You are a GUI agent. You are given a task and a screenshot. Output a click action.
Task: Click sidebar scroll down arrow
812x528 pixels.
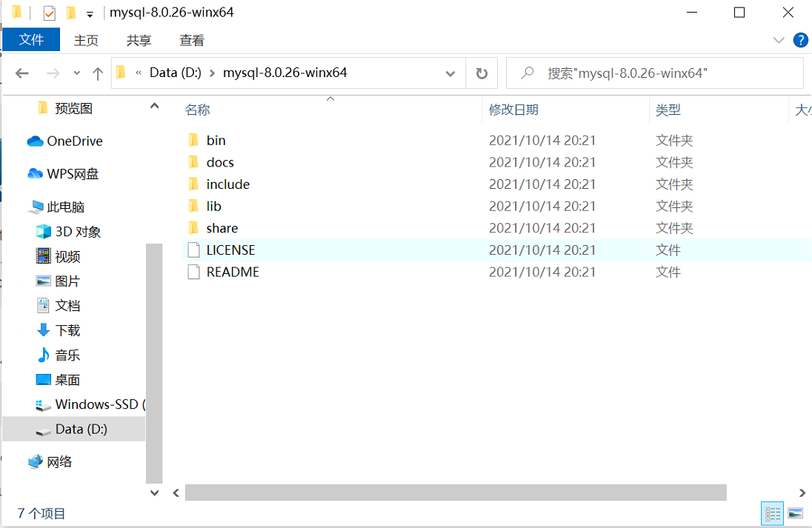point(154,492)
